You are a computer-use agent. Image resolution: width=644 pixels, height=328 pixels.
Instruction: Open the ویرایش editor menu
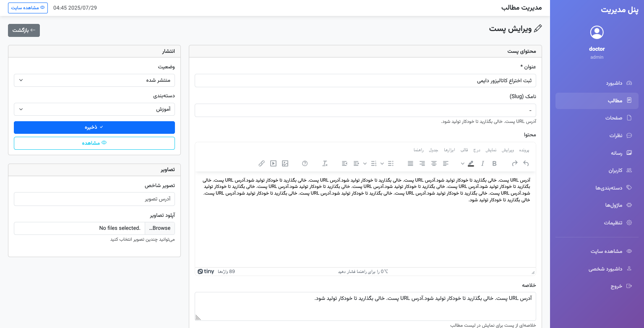pos(508,150)
